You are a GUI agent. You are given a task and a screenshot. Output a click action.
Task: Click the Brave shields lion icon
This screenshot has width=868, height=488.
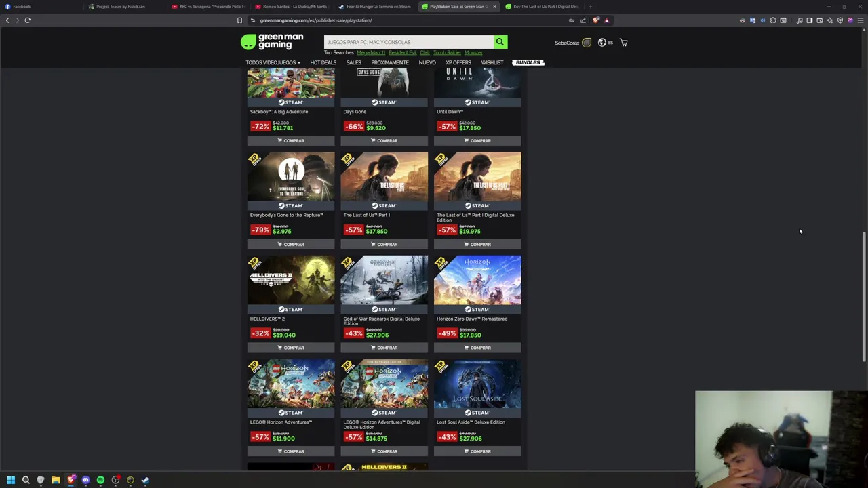point(596,20)
